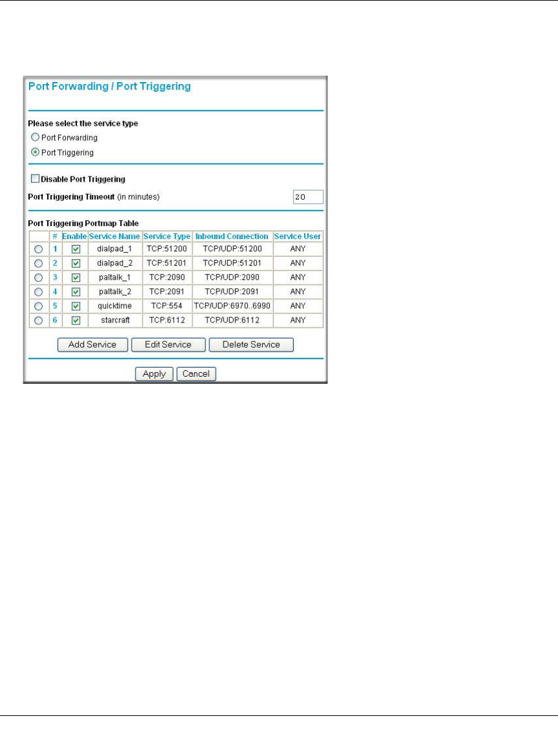Check Disable Port Triggering checkbox

35,179
